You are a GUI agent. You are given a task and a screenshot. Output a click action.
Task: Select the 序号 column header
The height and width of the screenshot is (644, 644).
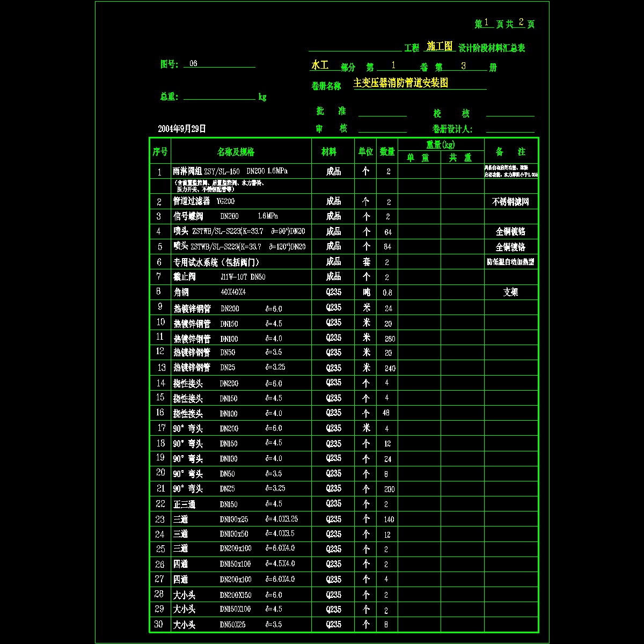click(x=160, y=152)
